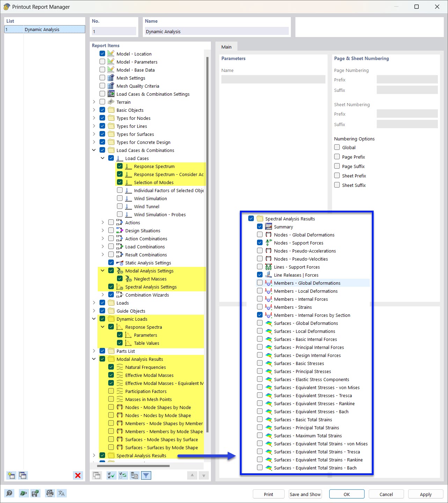Click the export to file diskette icon

click(x=35, y=493)
